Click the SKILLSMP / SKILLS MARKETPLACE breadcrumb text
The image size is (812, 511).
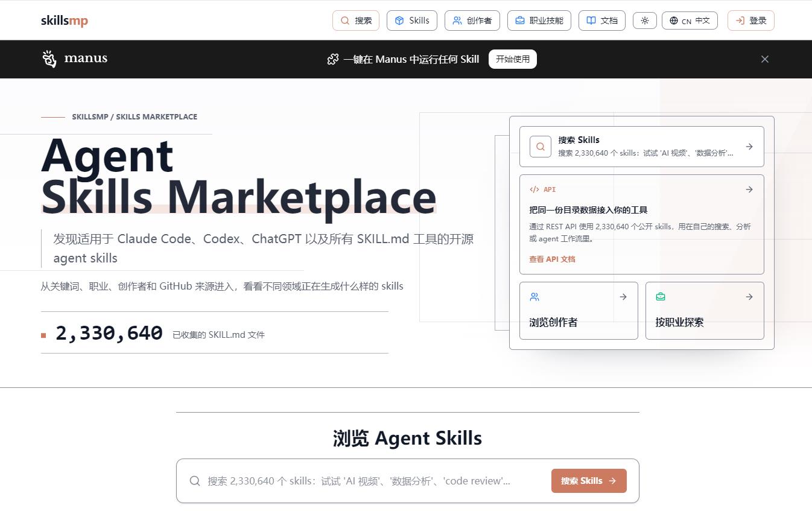coord(135,116)
